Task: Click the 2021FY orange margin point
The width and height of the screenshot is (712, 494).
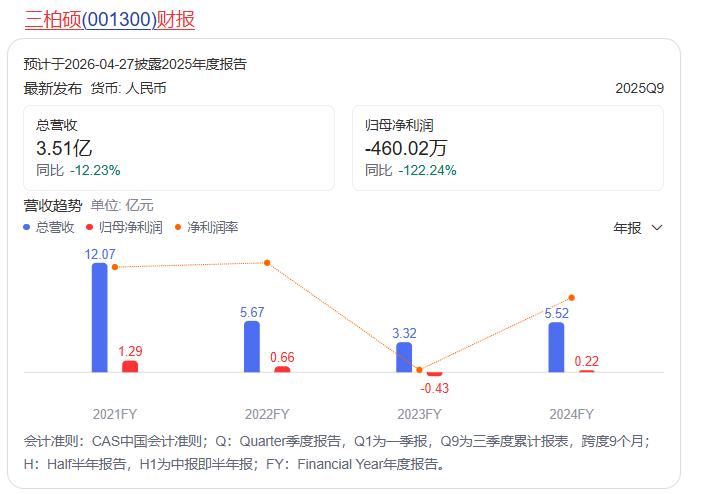Action: tap(115, 267)
